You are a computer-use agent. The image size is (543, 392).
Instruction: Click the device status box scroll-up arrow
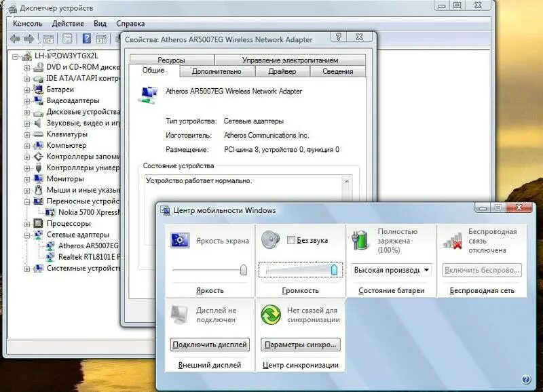coord(347,181)
